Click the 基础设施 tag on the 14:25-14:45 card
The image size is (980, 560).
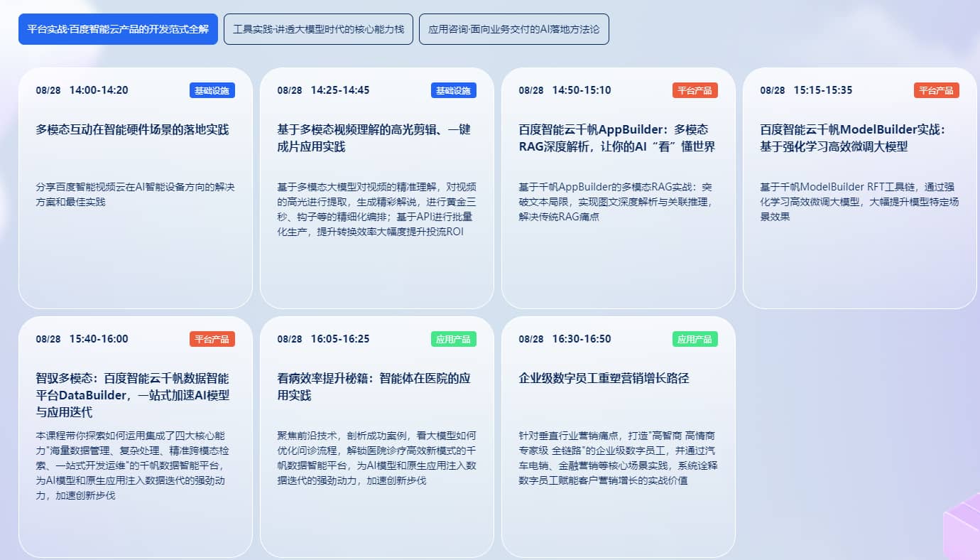pyautogui.click(x=454, y=90)
